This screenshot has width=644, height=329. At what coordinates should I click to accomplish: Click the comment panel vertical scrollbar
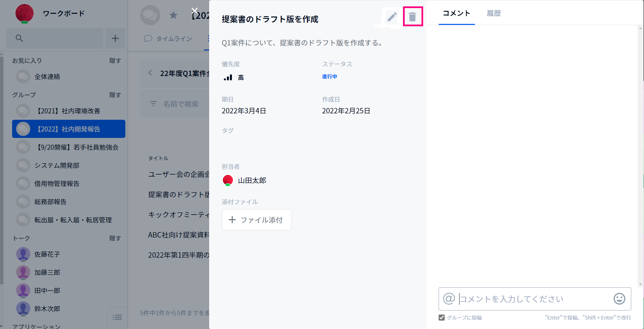640,156
